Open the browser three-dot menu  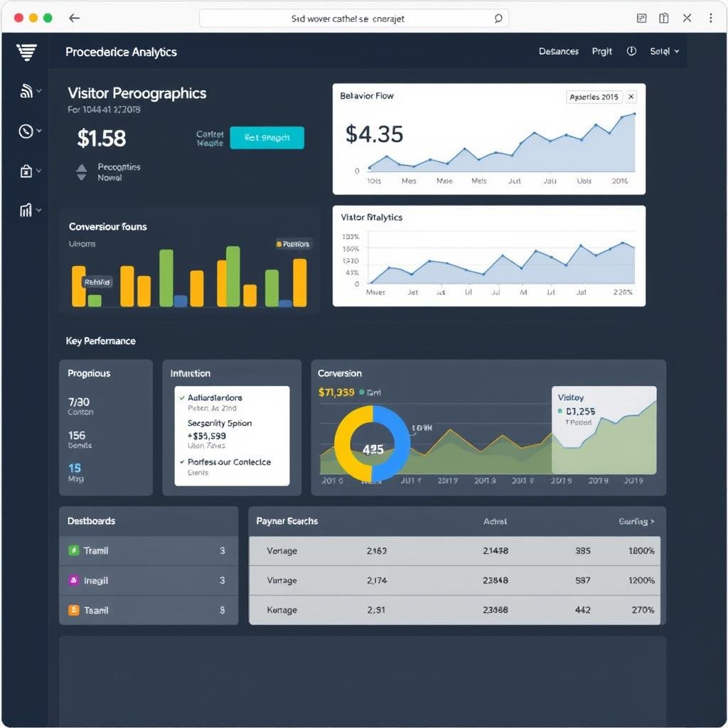click(x=711, y=18)
